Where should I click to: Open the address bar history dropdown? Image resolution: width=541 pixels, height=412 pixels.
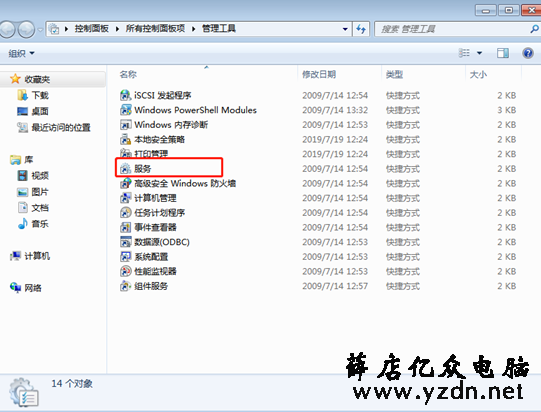coord(345,29)
